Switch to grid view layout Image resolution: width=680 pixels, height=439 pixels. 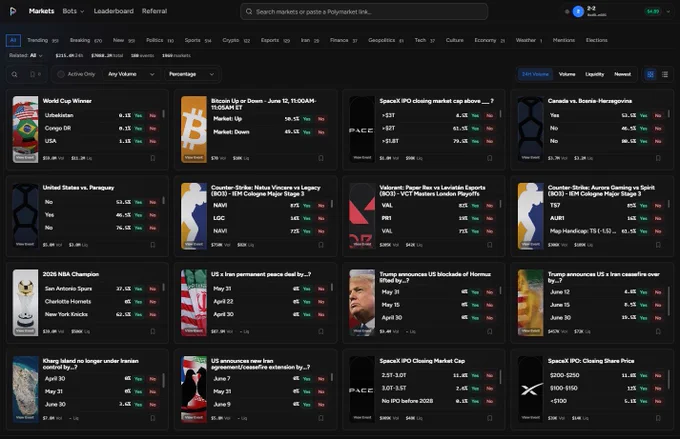pos(650,74)
